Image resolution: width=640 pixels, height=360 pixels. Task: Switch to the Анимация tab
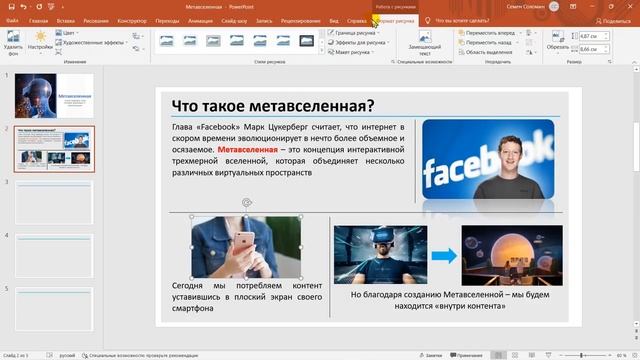pos(200,20)
